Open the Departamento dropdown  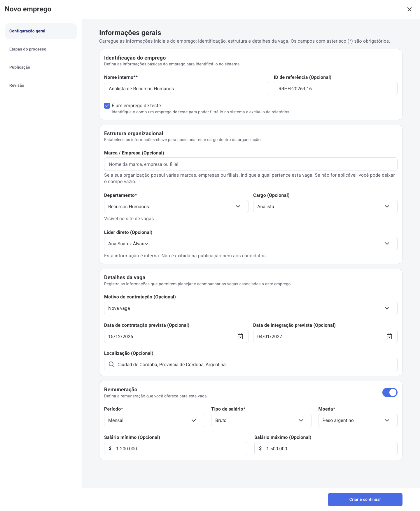(176, 206)
